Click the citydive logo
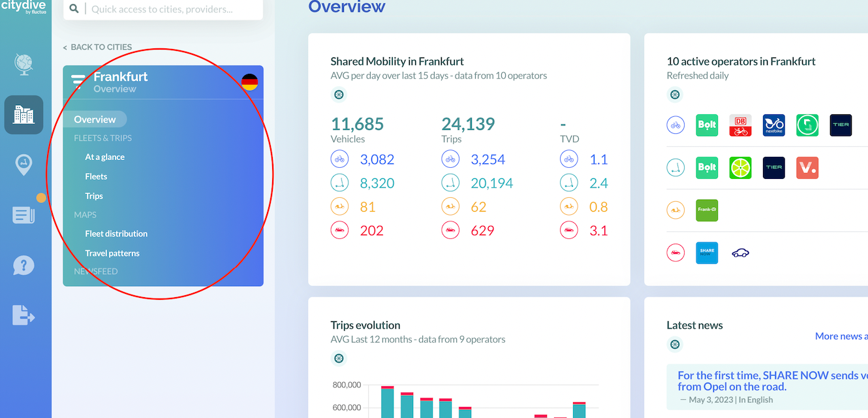The width and height of the screenshot is (868, 418). (x=25, y=6)
